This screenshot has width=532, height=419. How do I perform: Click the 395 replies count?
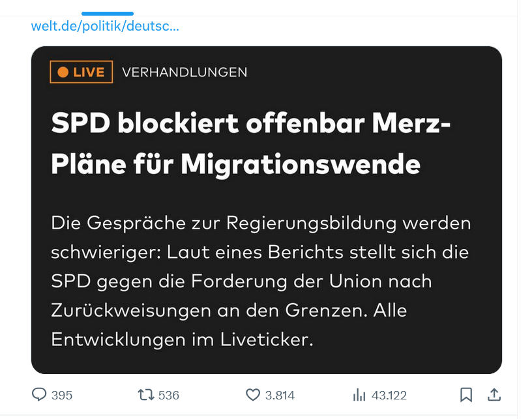tap(62, 396)
